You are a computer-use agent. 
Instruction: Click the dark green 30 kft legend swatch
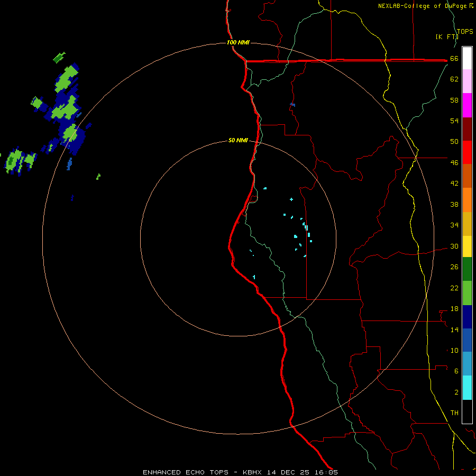click(x=467, y=269)
